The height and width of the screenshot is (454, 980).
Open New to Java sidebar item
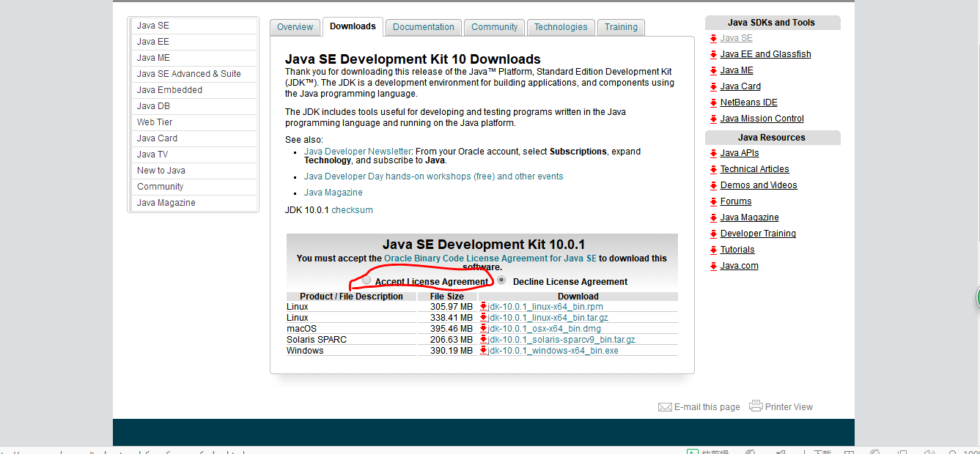point(194,171)
